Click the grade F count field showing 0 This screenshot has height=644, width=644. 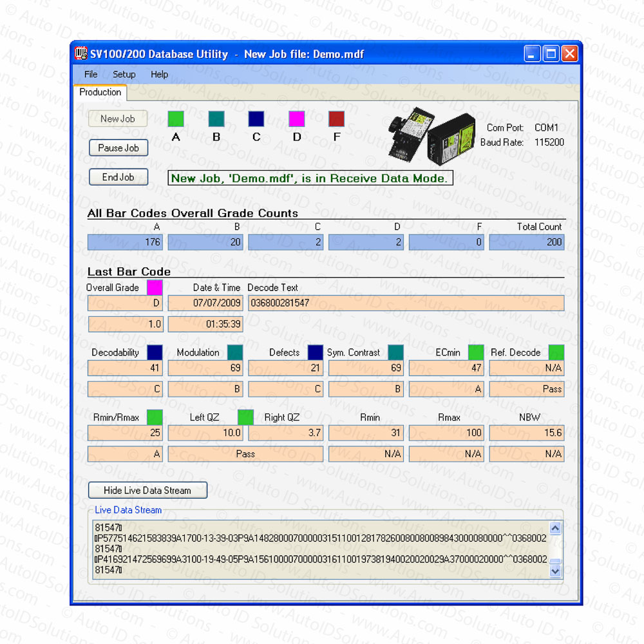coord(446,242)
